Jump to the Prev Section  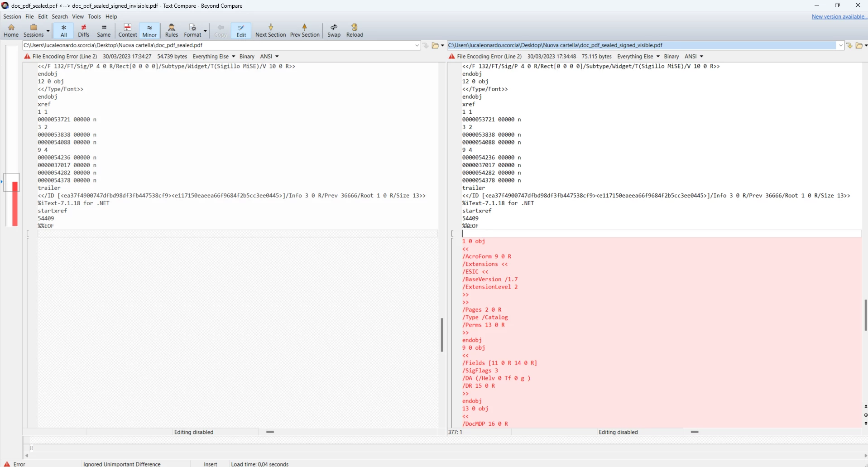coord(305,30)
